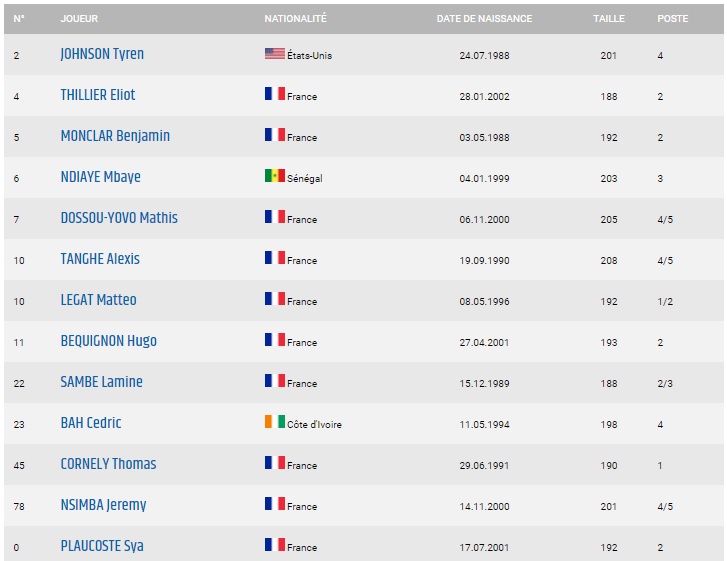Open JOHNSON Tyren player profile
This screenshot has height=561, width=727.
pos(102,54)
